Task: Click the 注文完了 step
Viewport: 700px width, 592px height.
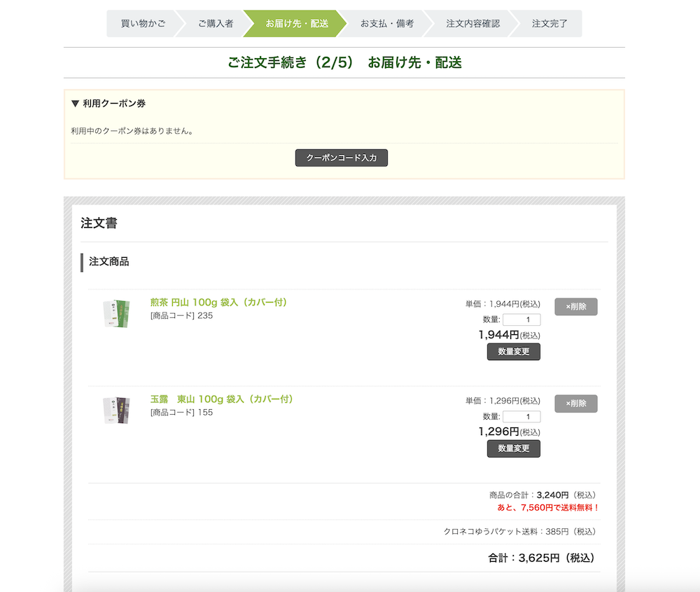Action: 550,24
